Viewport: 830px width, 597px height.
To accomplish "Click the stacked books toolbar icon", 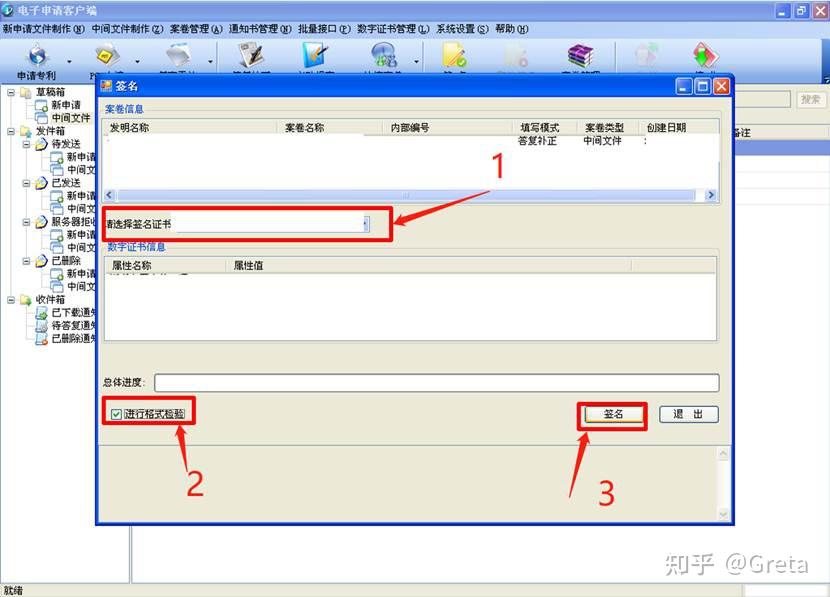I will (x=580, y=55).
